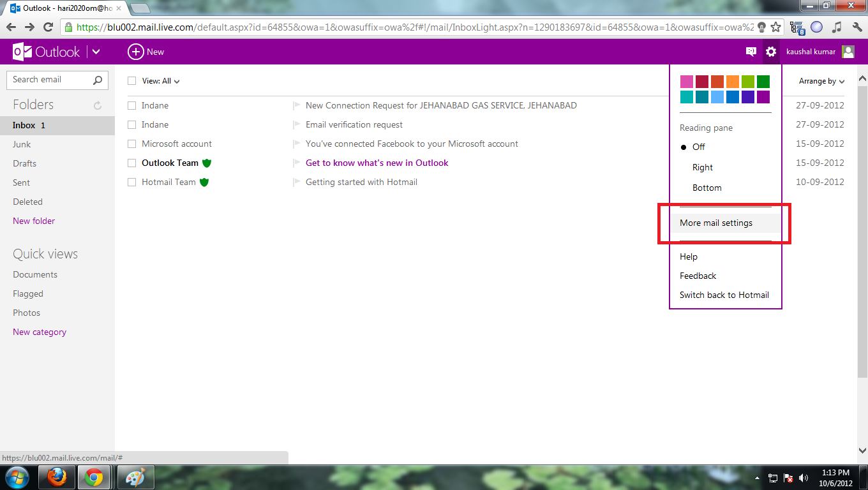Click the magnifier icon in Search email

click(98, 80)
